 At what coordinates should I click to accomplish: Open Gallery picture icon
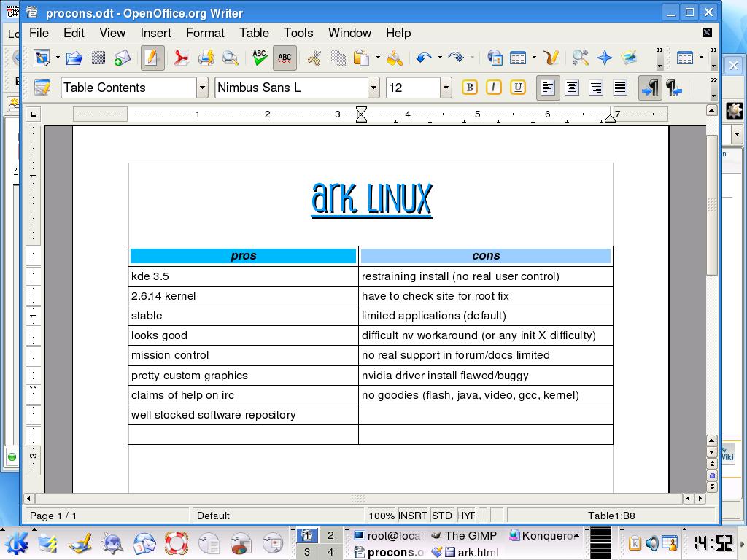pos(630,58)
